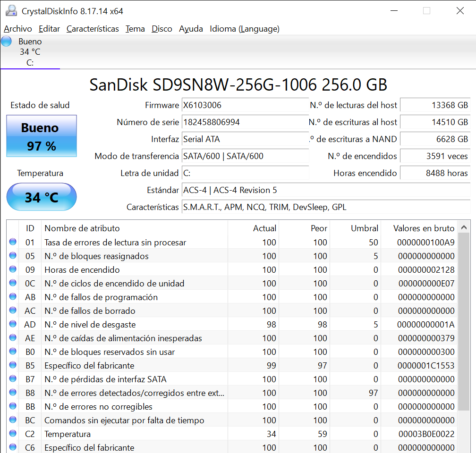This screenshot has height=453, width=476.
Task: Click host writes value 14510 GB
Action: click(435, 122)
